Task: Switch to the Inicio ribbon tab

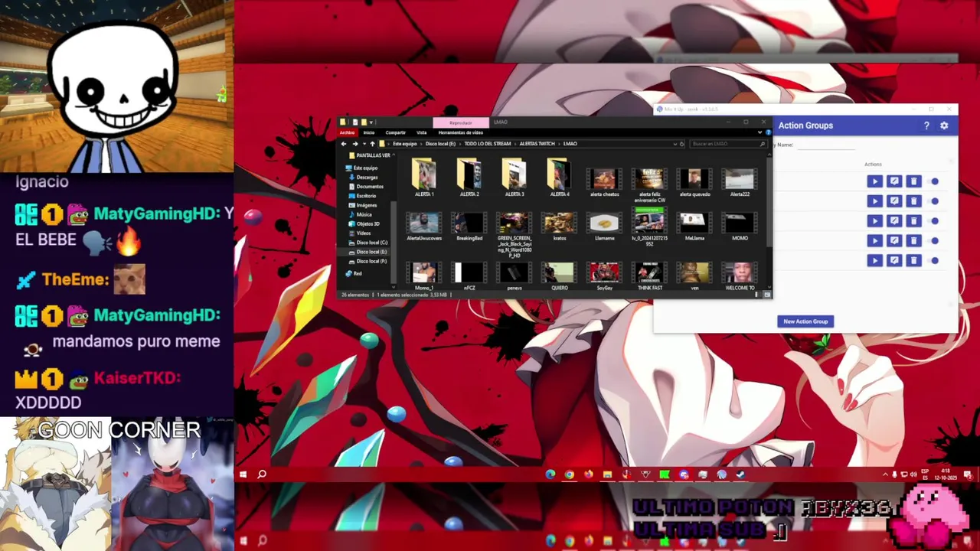Action: pos(369,132)
